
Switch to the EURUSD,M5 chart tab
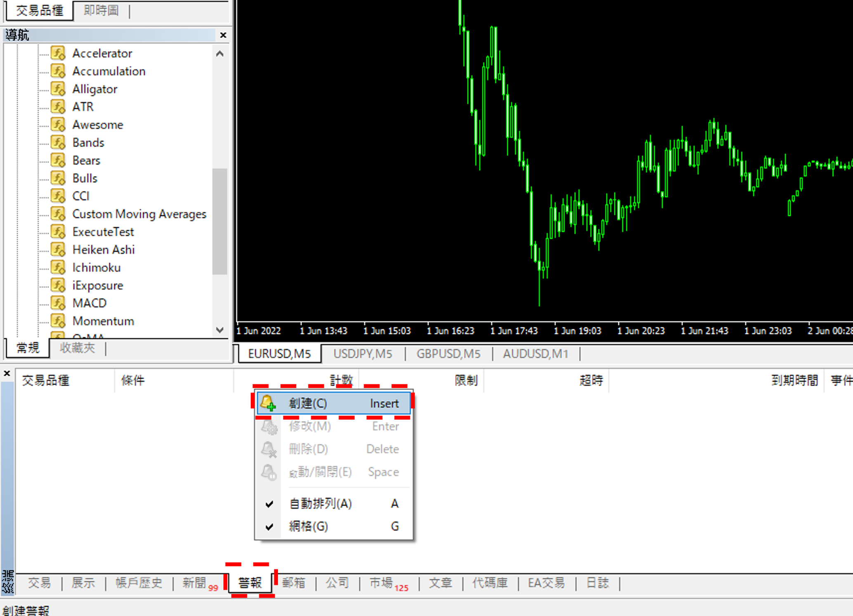(279, 354)
